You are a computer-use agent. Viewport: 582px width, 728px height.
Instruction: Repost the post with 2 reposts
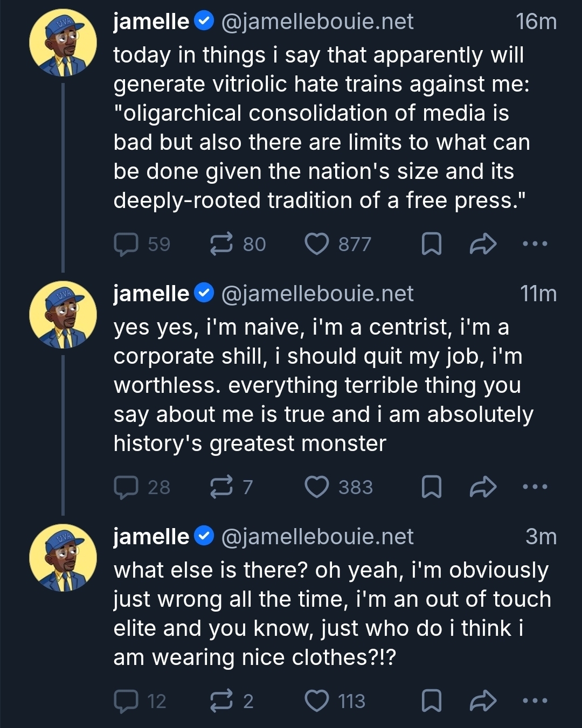click(x=221, y=701)
